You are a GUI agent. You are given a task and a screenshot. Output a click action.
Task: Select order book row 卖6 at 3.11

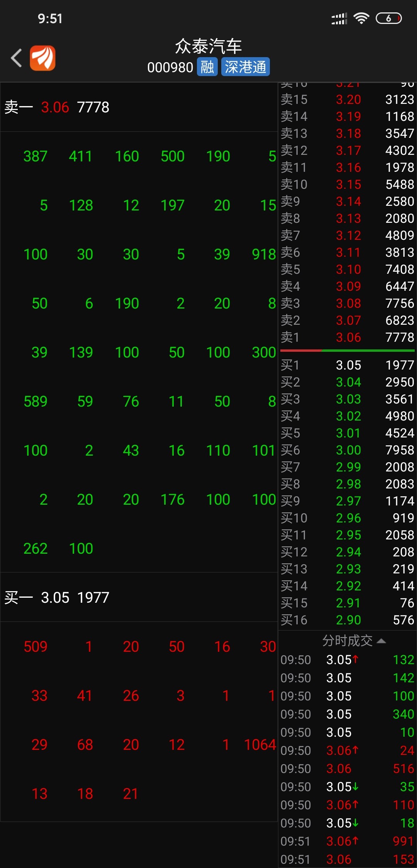coord(347,252)
